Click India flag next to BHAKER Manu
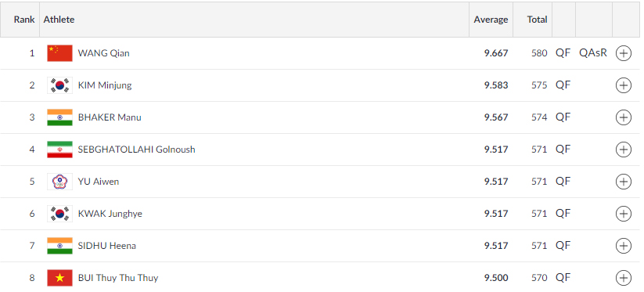Image resolution: width=644 pixels, height=292 pixels. point(60,117)
